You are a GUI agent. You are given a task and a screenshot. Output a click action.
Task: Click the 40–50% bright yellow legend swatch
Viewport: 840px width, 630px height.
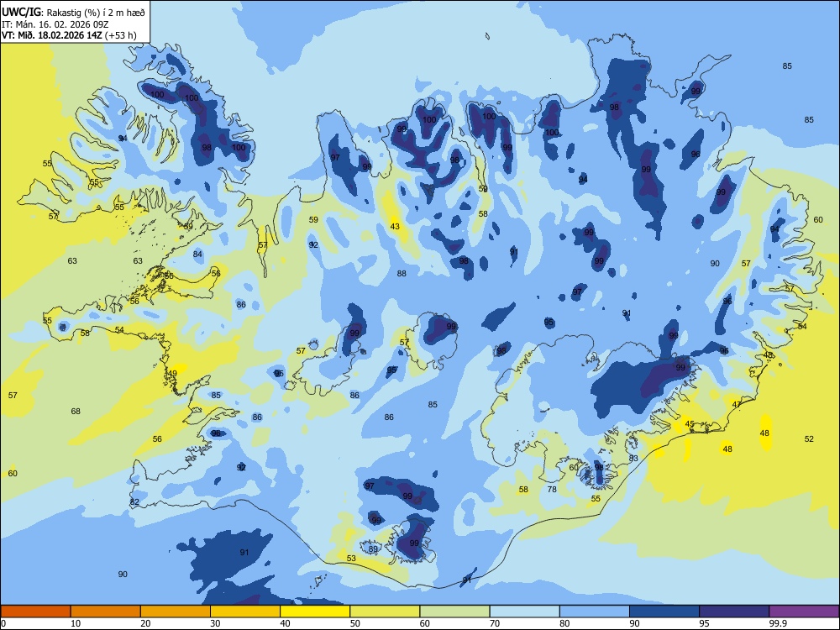click(315, 612)
